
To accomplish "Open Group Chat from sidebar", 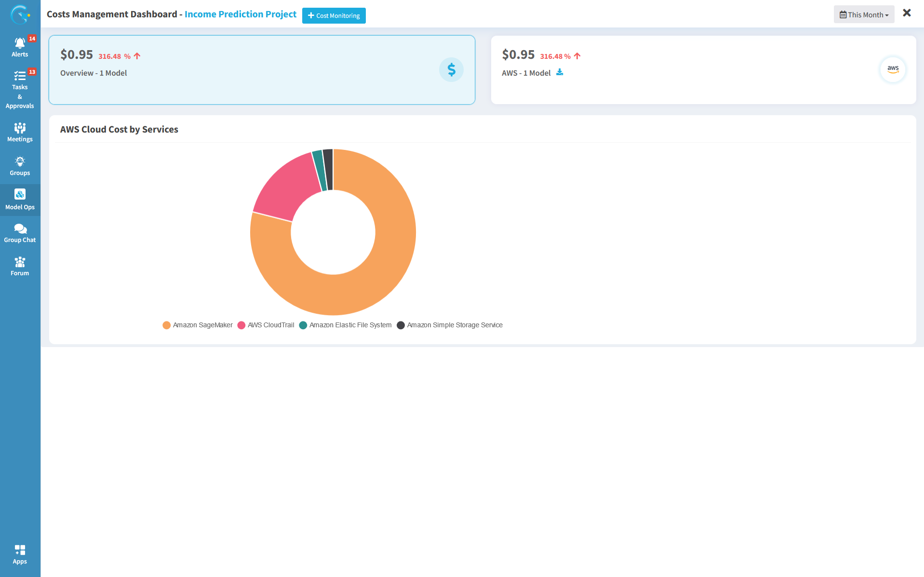I will 20,233.
